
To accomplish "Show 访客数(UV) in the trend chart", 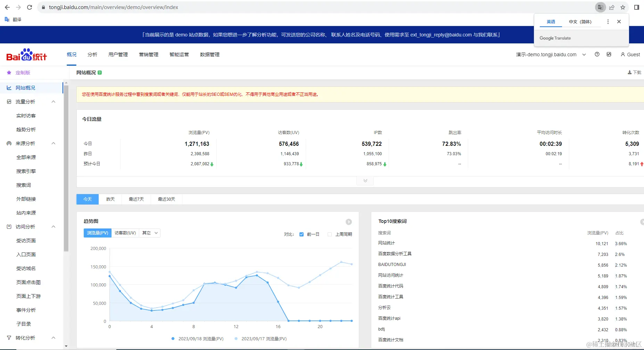I will point(125,233).
